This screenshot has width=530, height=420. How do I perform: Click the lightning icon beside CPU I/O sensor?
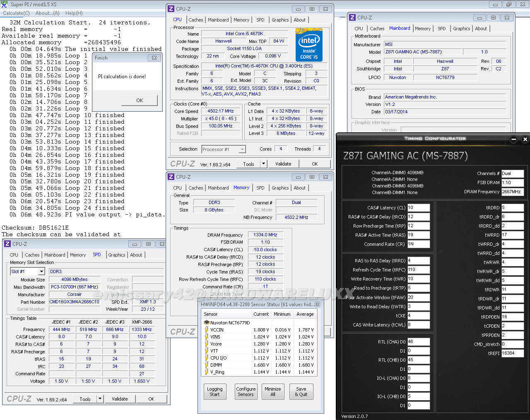tap(206, 358)
